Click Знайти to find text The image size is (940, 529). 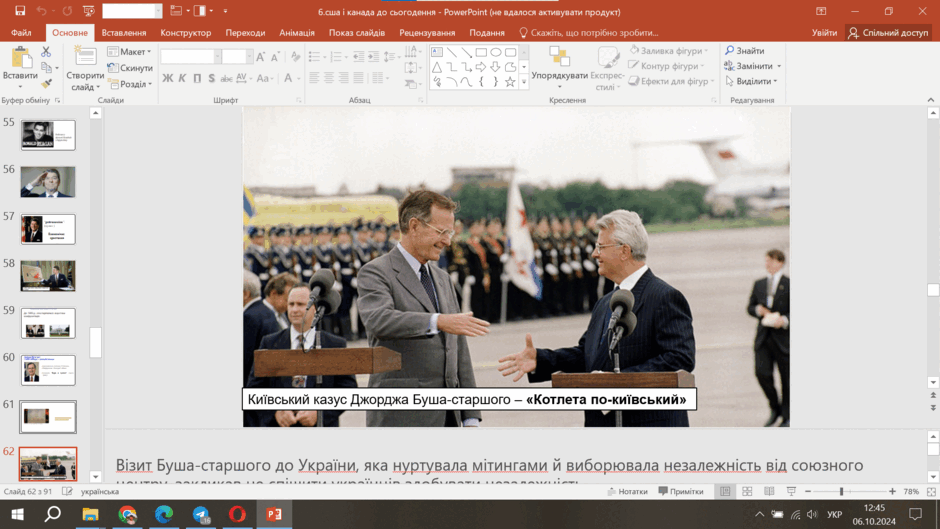coord(744,51)
